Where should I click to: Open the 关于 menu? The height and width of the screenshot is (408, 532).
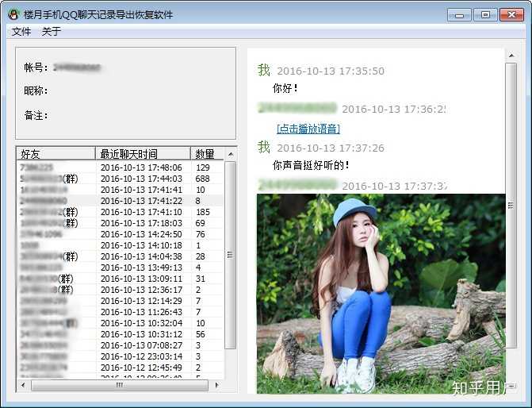[52, 32]
